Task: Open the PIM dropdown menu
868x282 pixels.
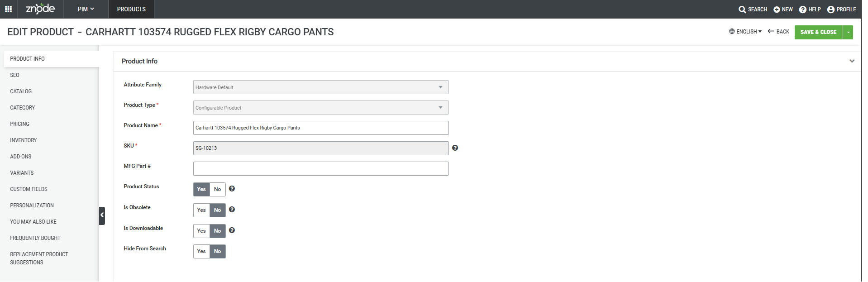Action: pyautogui.click(x=86, y=9)
